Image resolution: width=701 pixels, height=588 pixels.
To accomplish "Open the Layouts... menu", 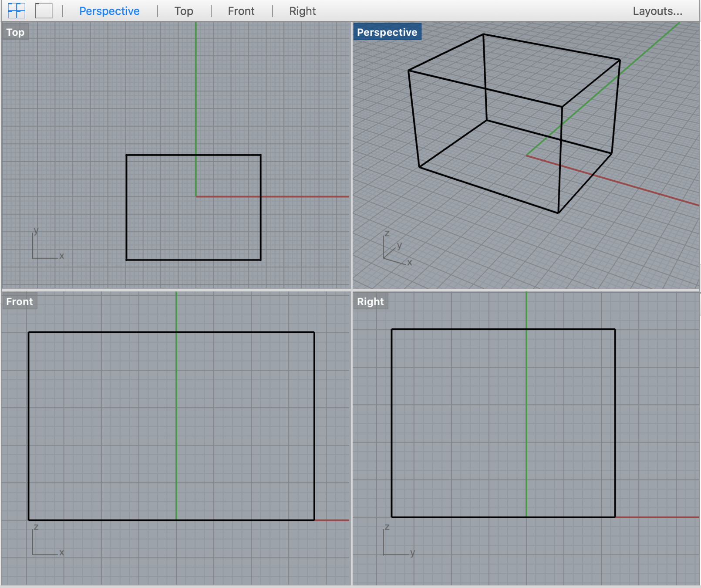I will pos(657,11).
